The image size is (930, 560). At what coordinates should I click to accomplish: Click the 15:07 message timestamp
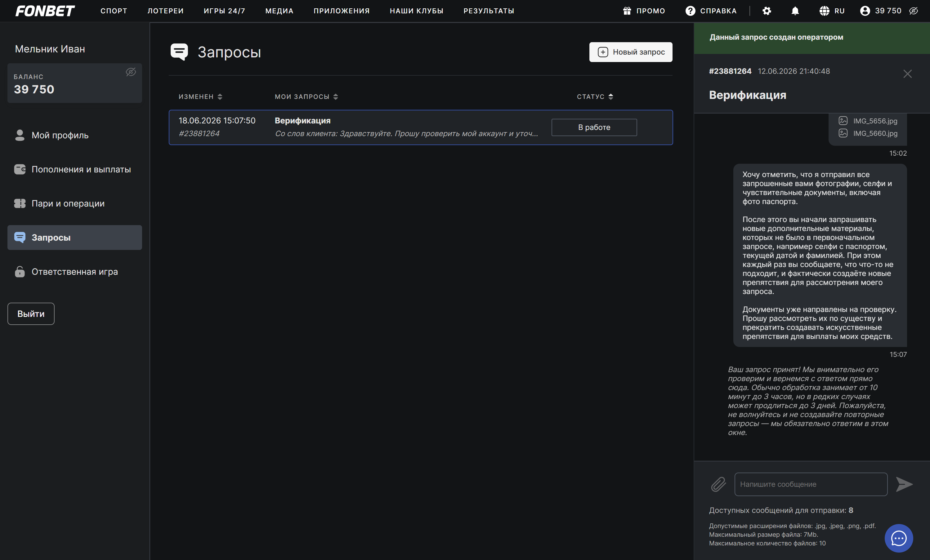898,354
